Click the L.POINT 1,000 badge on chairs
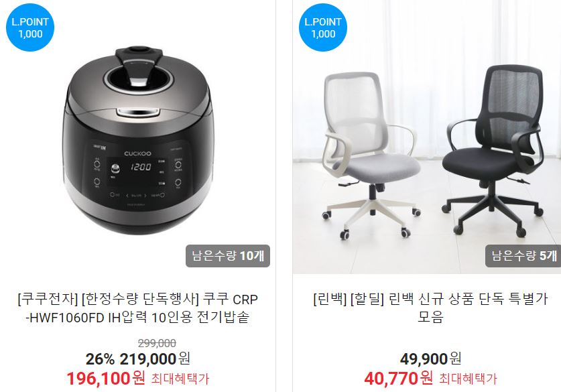The width and height of the screenshot is (561, 392). tap(322, 27)
